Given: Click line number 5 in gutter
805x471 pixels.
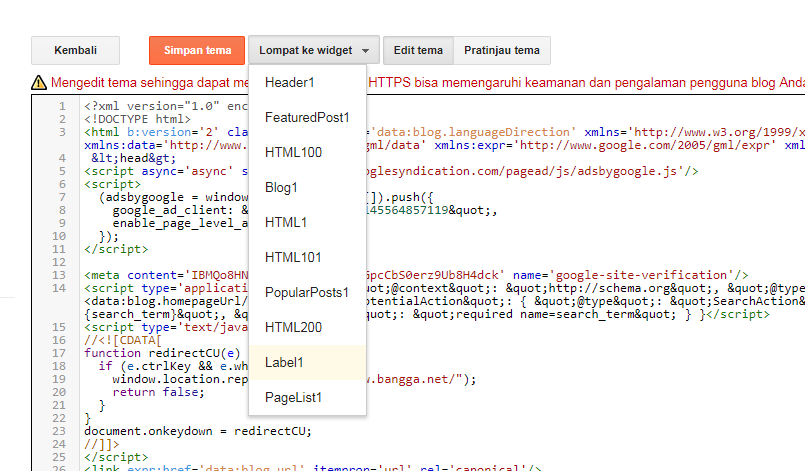Looking at the screenshot, I should tap(62, 171).
